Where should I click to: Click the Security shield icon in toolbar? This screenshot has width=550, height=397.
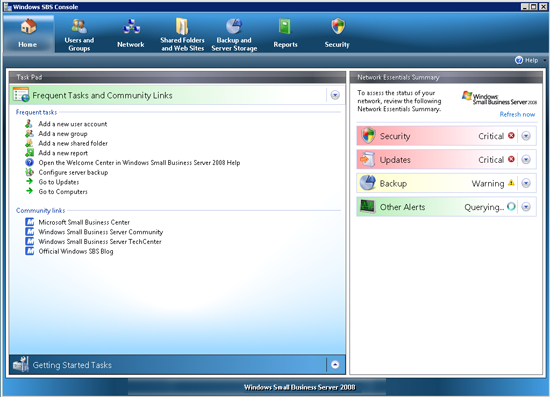[338, 26]
